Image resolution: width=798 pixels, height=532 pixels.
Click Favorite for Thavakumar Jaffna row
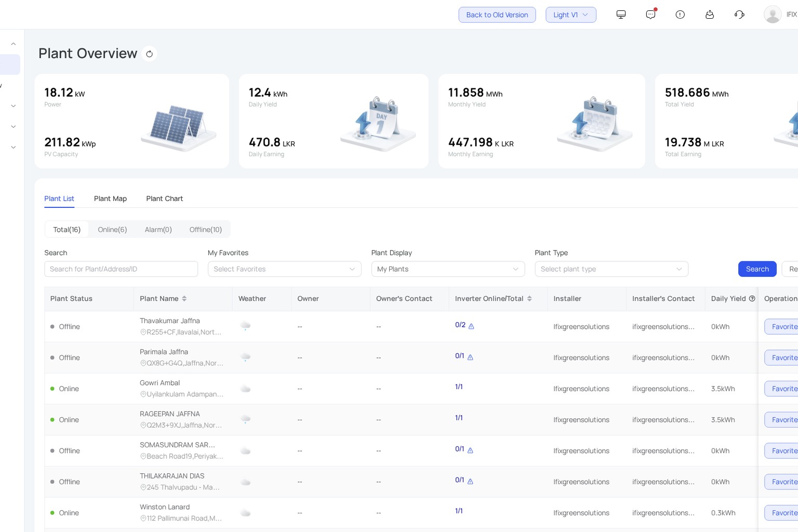782,327
